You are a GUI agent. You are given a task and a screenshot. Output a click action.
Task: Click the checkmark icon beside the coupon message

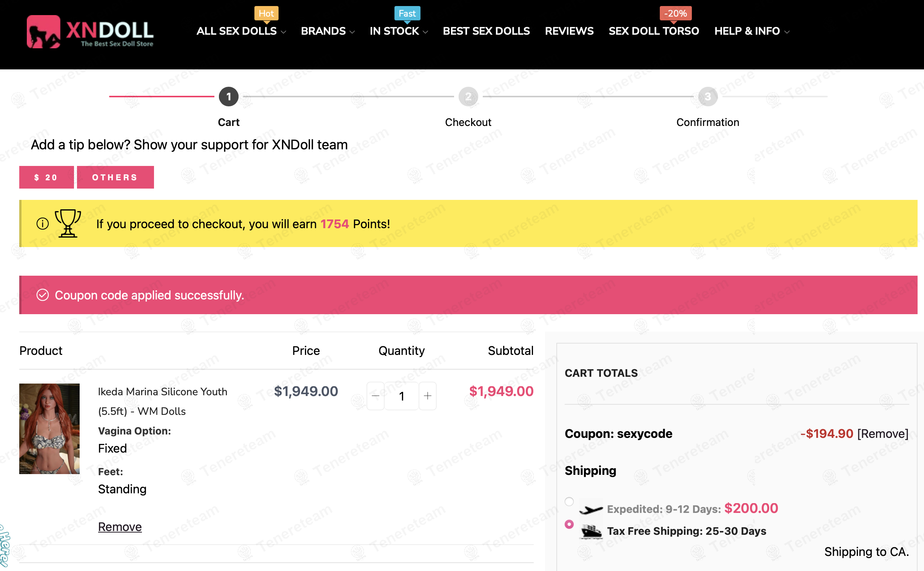click(x=42, y=295)
